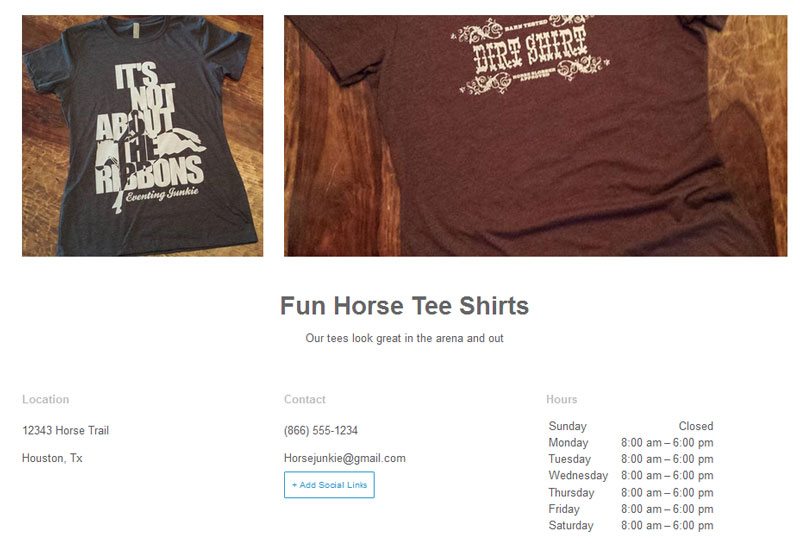This screenshot has height=547, width=800.
Task: Select the Monday hours entry
Action: pyautogui.click(x=631, y=443)
